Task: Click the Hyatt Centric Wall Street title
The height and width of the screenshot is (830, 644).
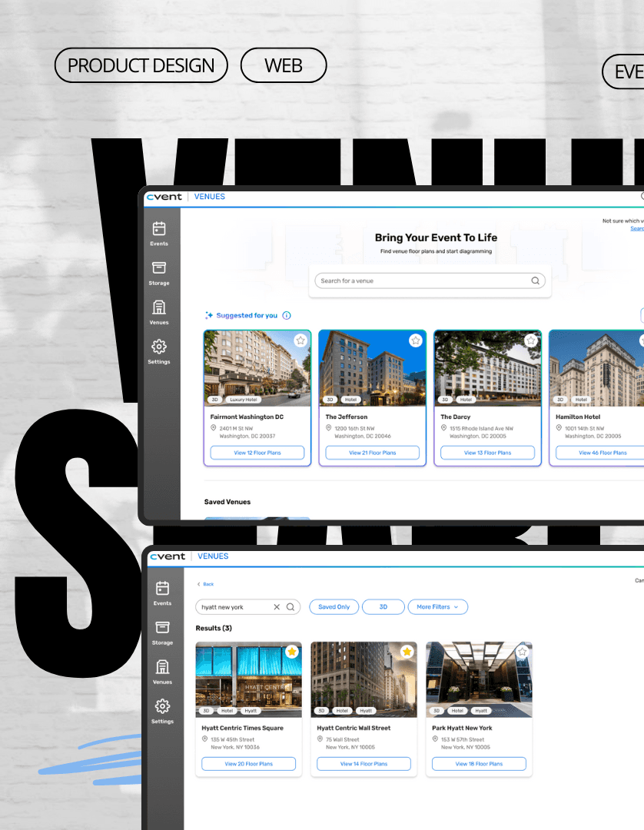Action: click(x=354, y=728)
